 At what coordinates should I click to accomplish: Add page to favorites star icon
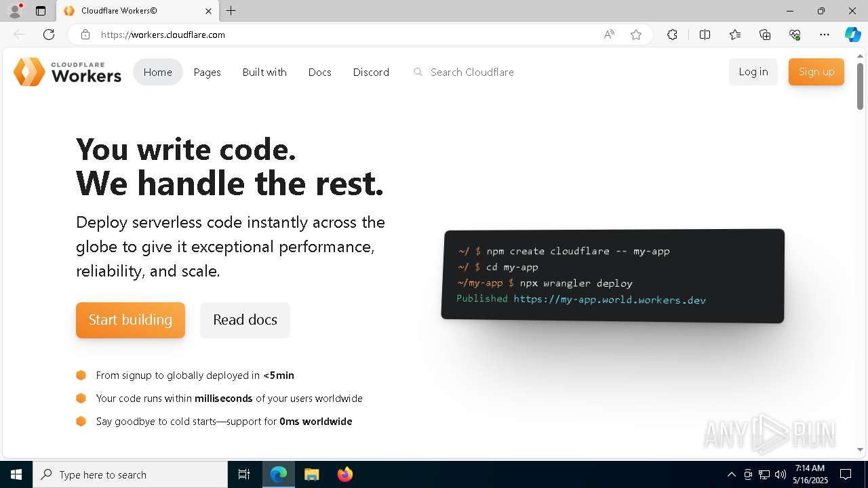[636, 35]
